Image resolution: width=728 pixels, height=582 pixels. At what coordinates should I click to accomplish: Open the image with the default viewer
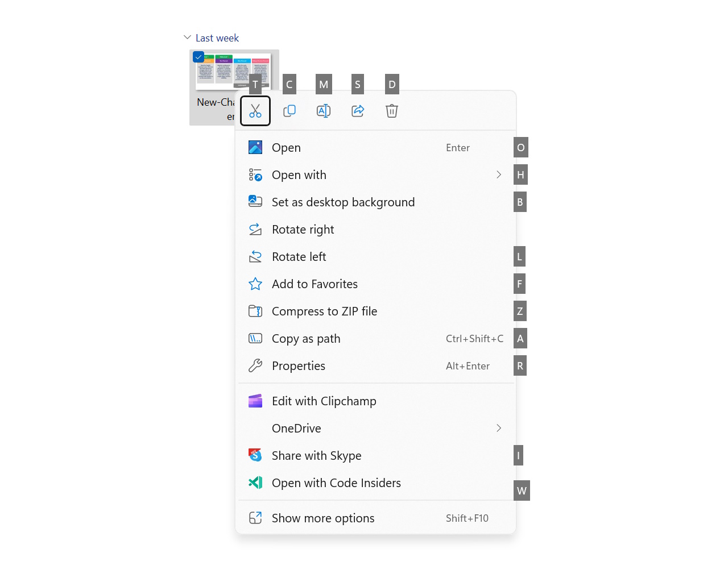click(286, 147)
